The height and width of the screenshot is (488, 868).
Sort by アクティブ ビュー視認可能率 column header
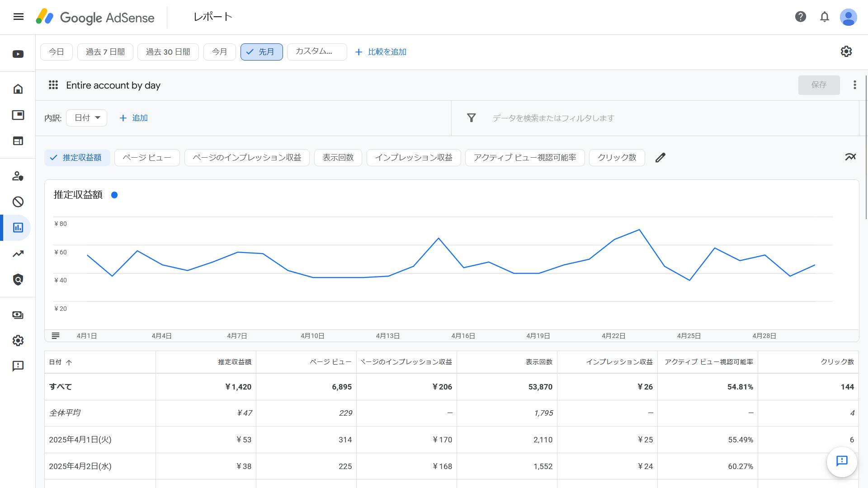pyautogui.click(x=709, y=362)
